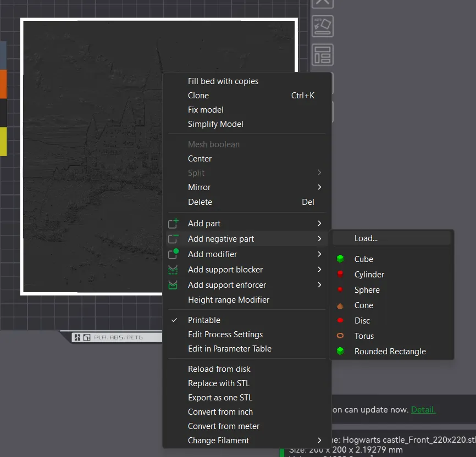Click the Size 200 x 200 x 2.19279 mm text
The width and height of the screenshot is (476, 457).
coord(346,450)
